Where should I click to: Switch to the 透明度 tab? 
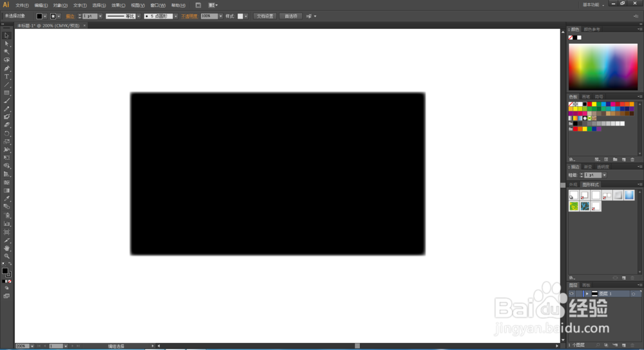[x=603, y=167]
